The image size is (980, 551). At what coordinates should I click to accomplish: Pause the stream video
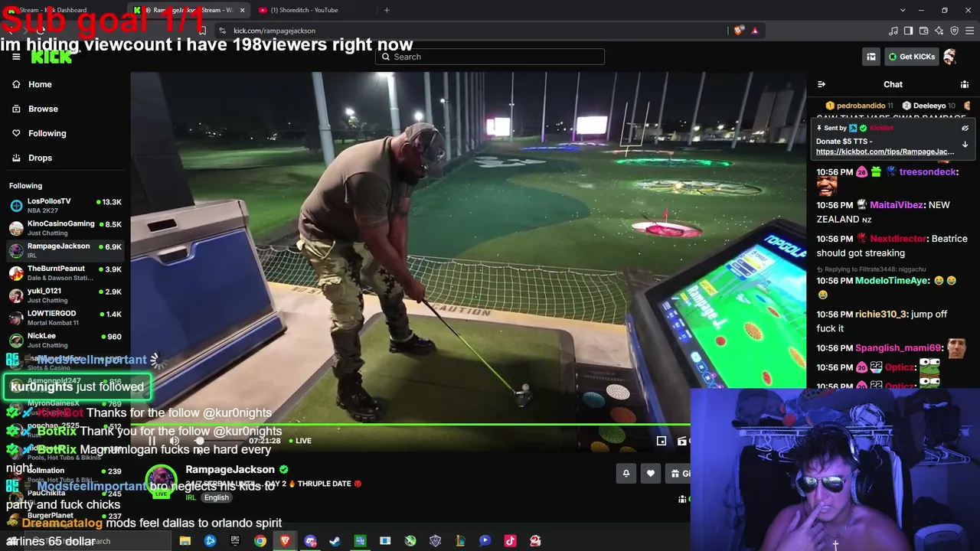coord(152,441)
